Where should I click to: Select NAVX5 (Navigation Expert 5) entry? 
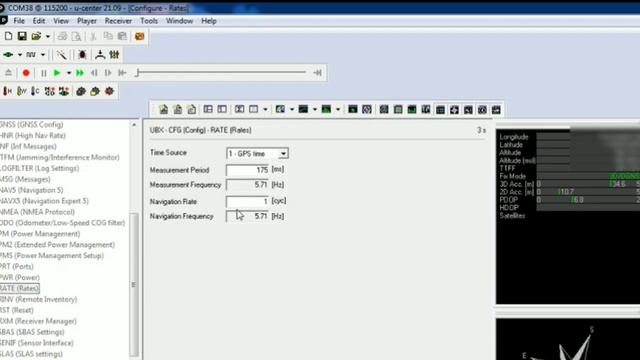44,201
